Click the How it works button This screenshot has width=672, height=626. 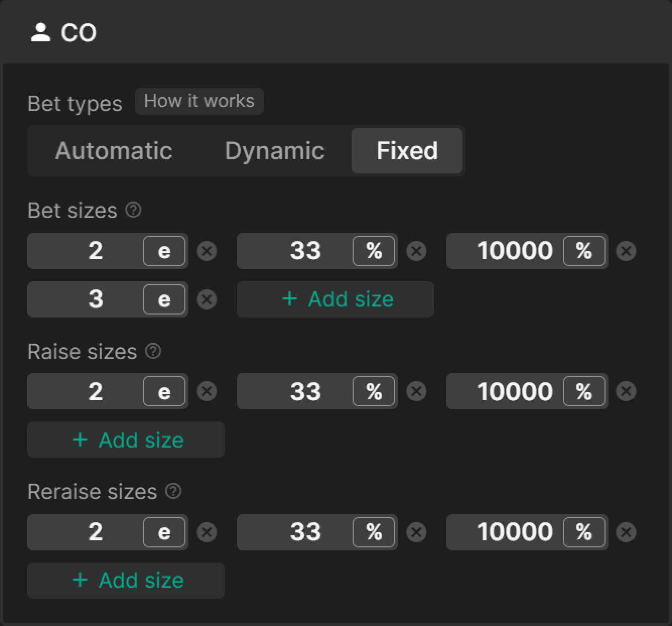[199, 101]
